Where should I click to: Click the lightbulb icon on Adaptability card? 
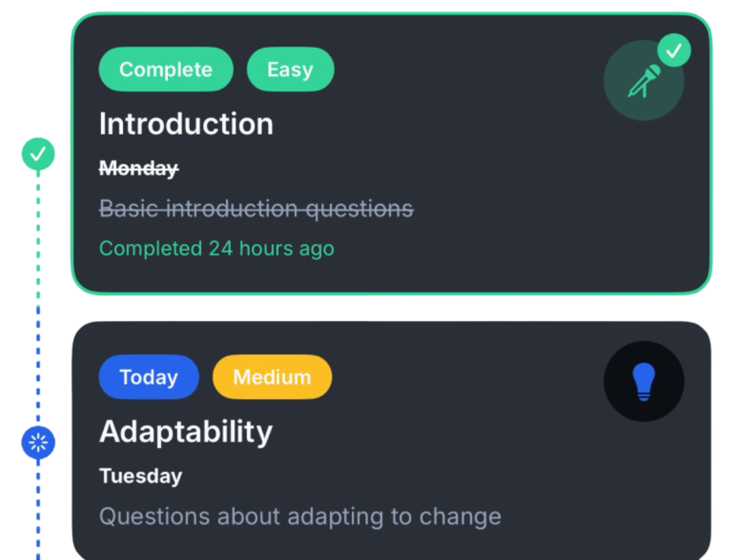(643, 381)
